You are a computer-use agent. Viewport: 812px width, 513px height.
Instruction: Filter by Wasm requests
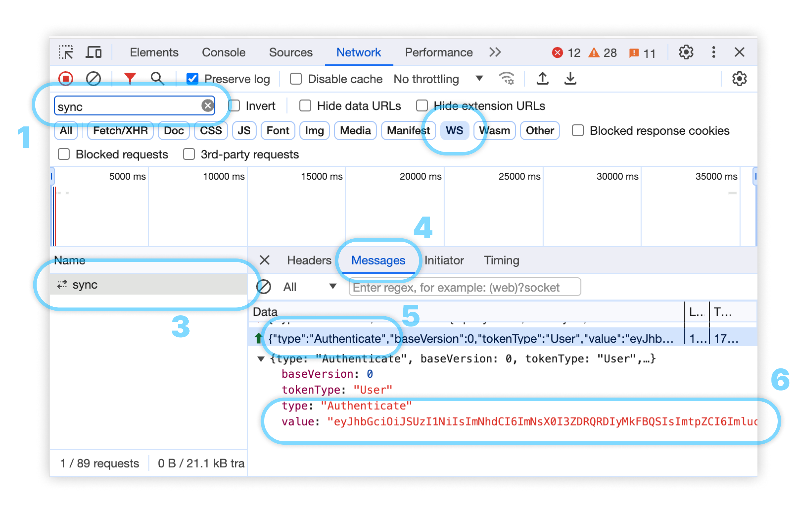[494, 130]
